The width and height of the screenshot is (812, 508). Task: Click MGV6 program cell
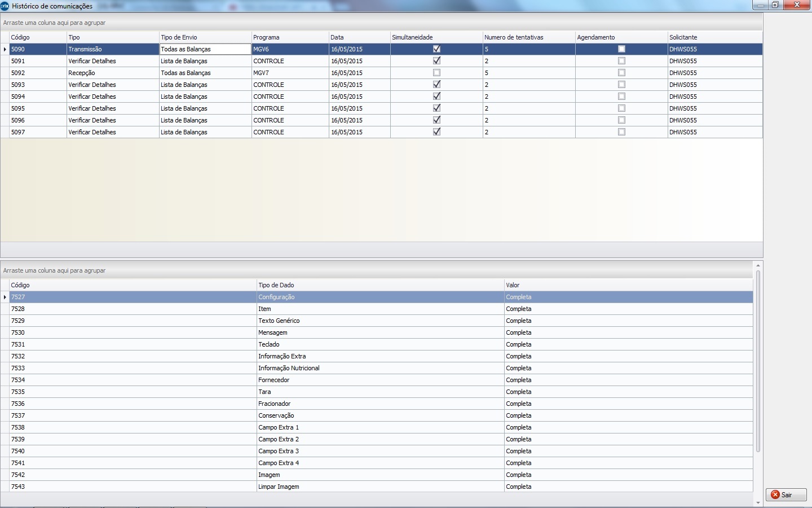coord(290,49)
